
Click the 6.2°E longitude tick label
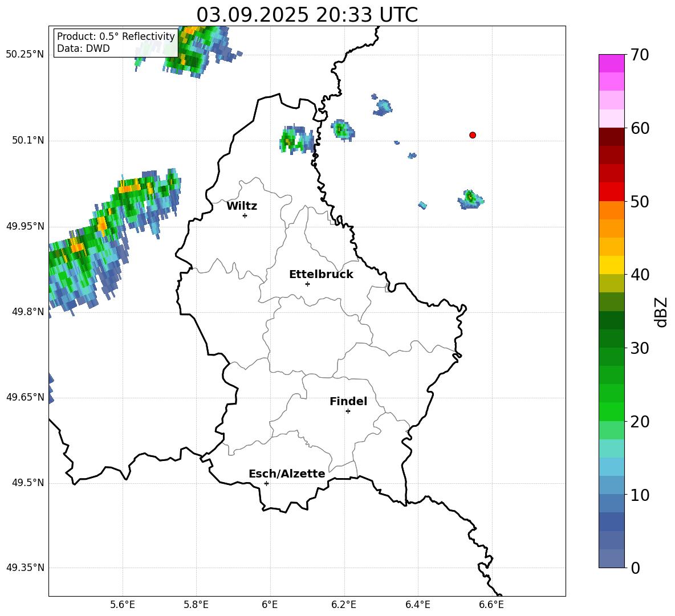[344, 605]
